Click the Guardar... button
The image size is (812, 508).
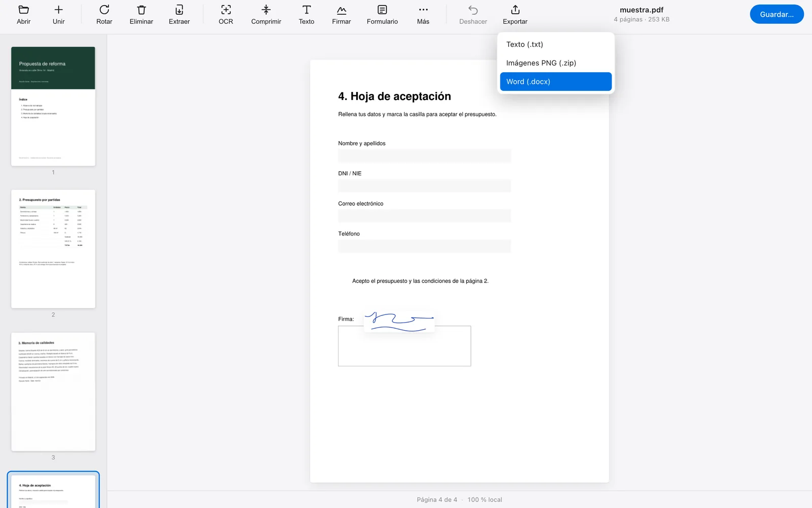pos(776,14)
